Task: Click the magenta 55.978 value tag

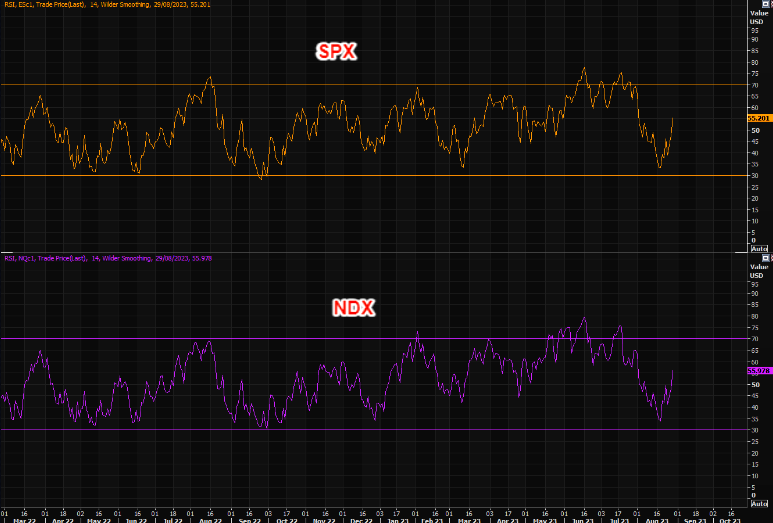Action: (760, 371)
